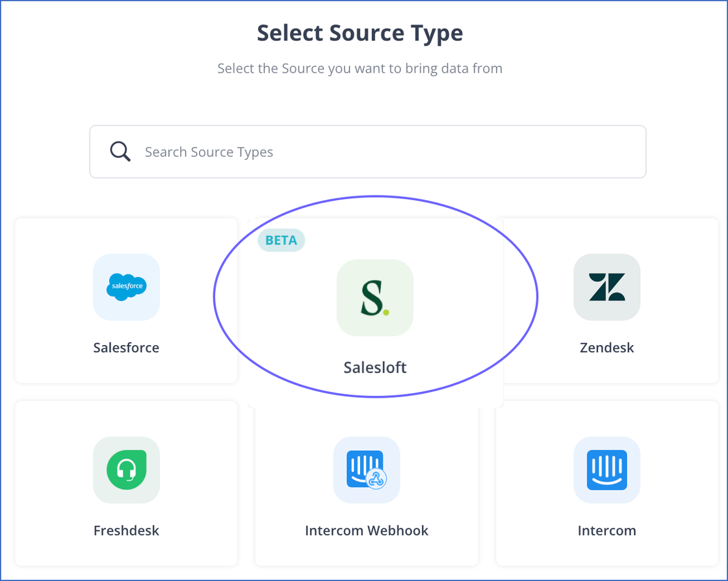This screenshot has height=581, width=728.
Task: Select the Salesloft source name
Action: coord(375,367)
